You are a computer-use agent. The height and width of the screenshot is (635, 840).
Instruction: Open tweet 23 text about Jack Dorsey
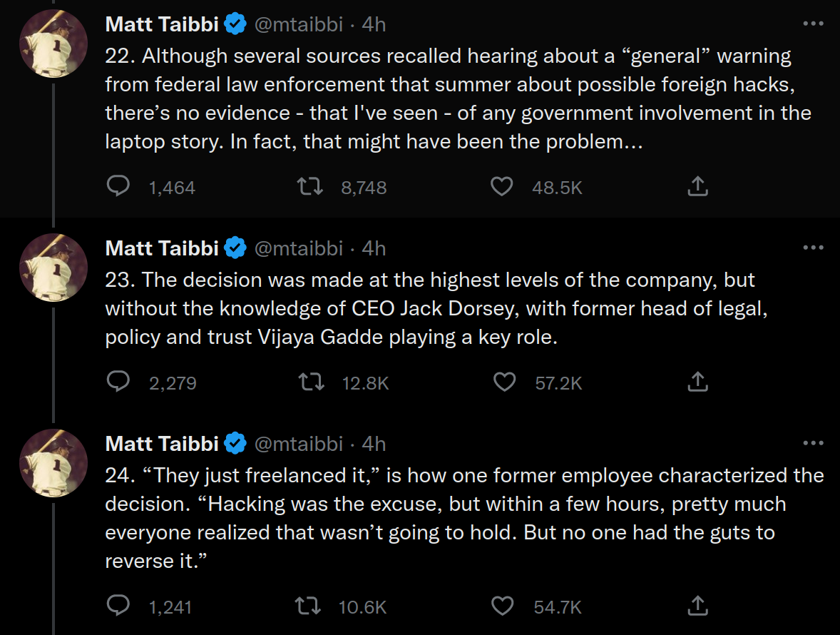tap(436, 309)
